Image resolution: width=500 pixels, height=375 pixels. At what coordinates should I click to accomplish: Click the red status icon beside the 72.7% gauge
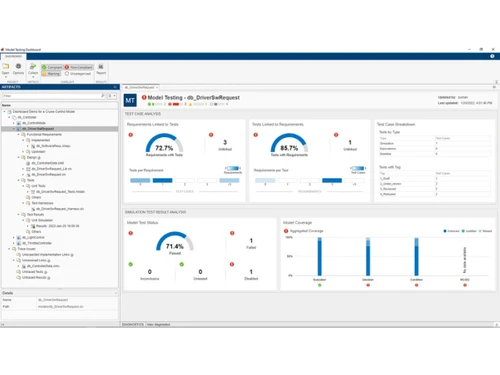pyautogui.click(x=131, y=135)
